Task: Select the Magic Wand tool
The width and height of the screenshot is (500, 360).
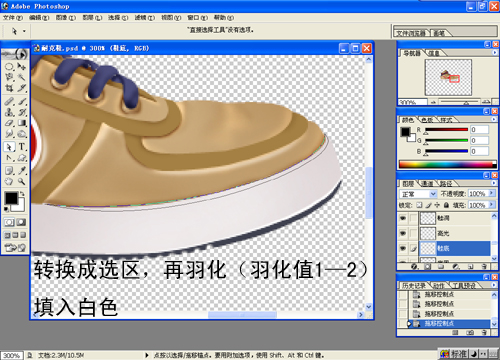Action: tap(21, 77)
